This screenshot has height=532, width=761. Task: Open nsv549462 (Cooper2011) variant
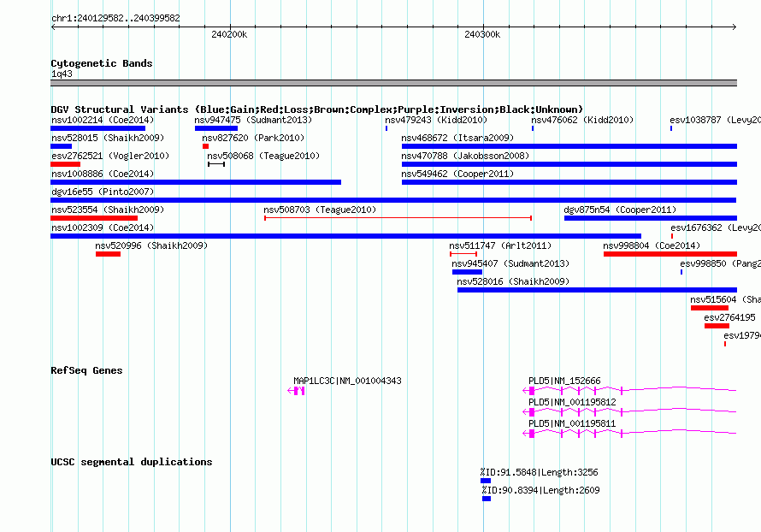click(x=457, y=174)
